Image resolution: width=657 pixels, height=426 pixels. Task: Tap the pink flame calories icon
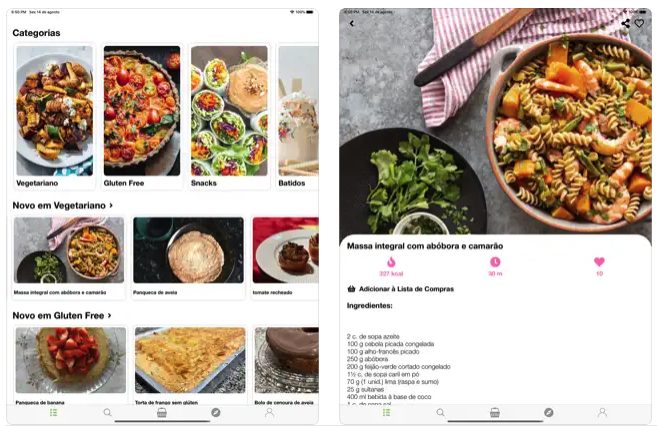(x=391, y=262)
